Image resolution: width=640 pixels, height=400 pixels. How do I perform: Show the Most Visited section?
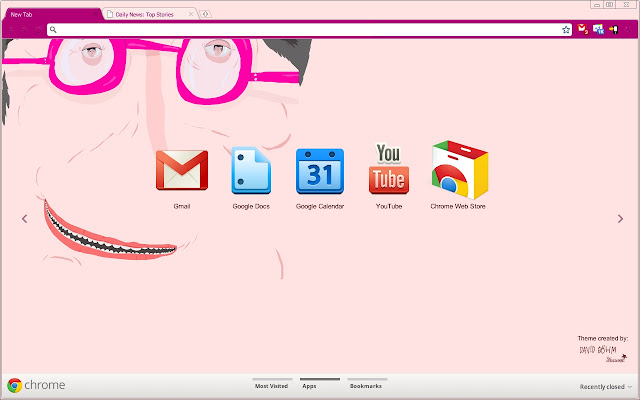tap(272, 384)
